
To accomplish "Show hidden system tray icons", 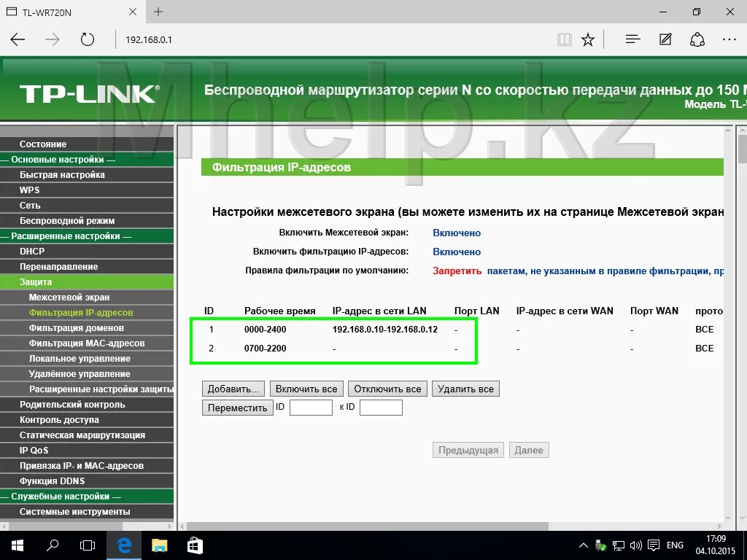I will [583, 545].
